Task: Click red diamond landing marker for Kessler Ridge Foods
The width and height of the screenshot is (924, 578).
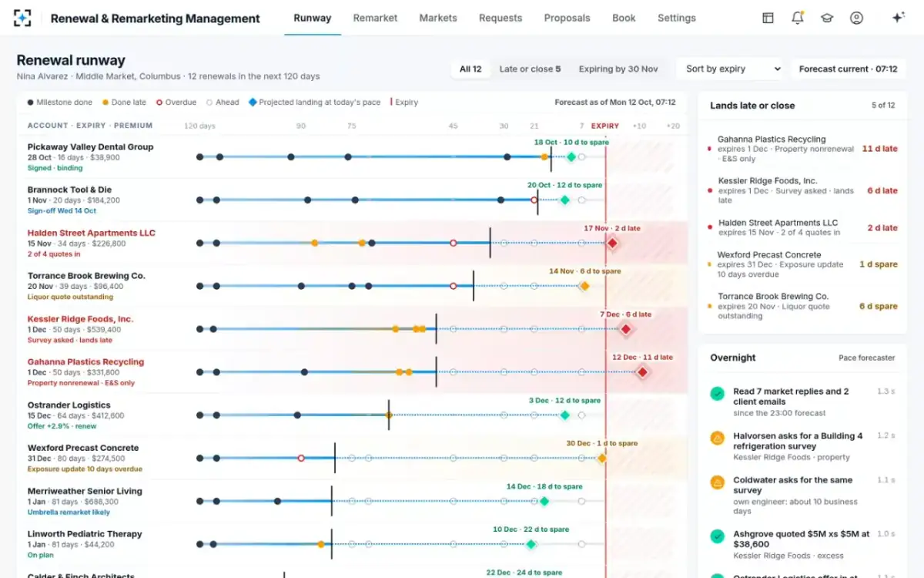Action: 626,329
